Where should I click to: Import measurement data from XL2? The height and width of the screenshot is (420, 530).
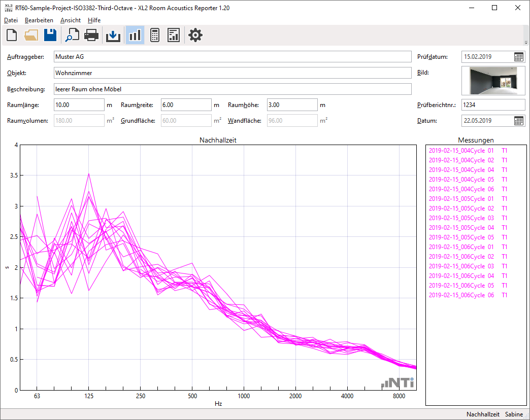[x=113, y=34]
